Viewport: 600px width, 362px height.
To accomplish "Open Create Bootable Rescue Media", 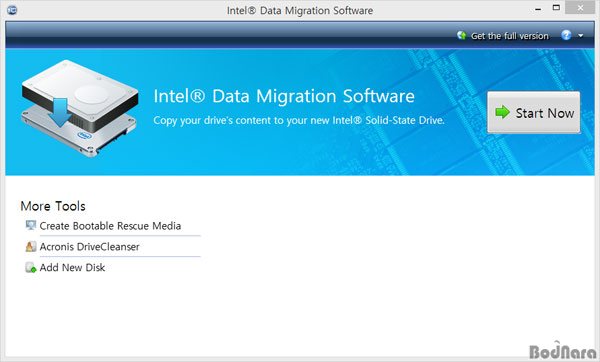I will point(110,226).
